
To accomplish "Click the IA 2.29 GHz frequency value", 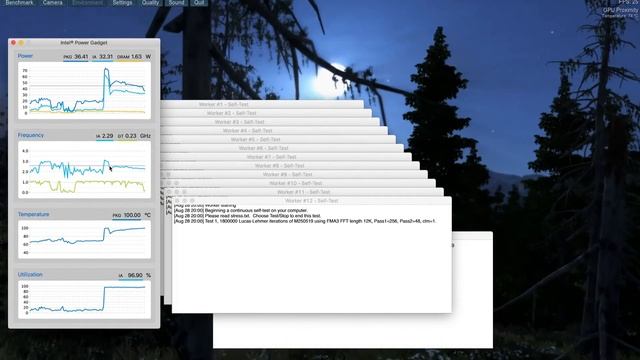I will tap(104, 136).
